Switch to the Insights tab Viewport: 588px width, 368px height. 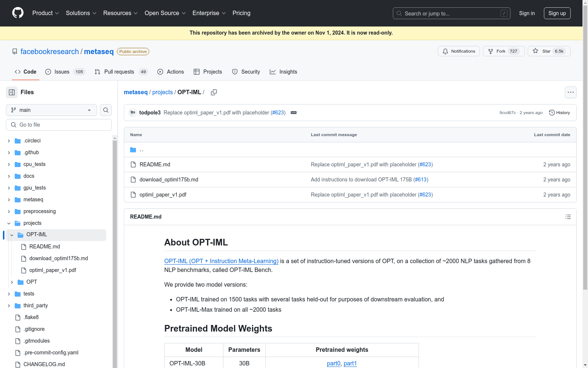283,72
